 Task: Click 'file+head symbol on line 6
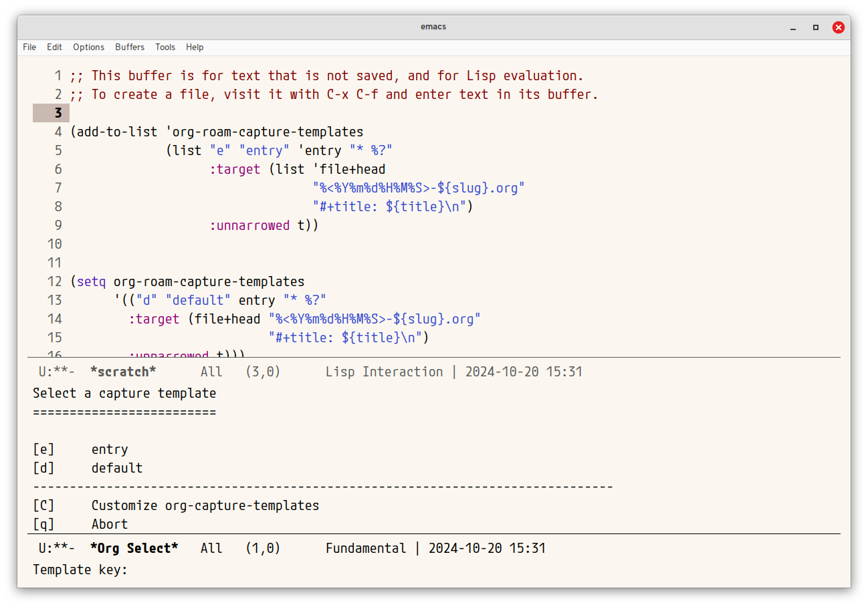tap(349, 169)
